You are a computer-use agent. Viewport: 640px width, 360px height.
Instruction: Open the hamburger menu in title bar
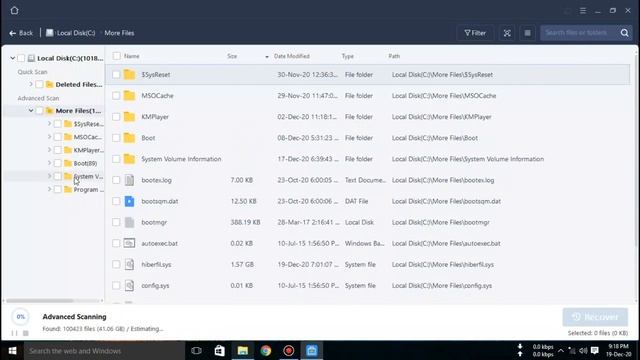pyautogui.click(x=583, y=11)
